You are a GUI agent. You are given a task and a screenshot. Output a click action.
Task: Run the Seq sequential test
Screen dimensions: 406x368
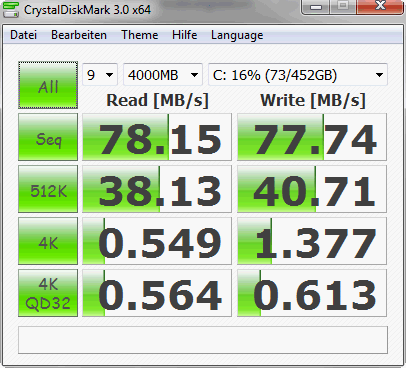click(48, 137)
